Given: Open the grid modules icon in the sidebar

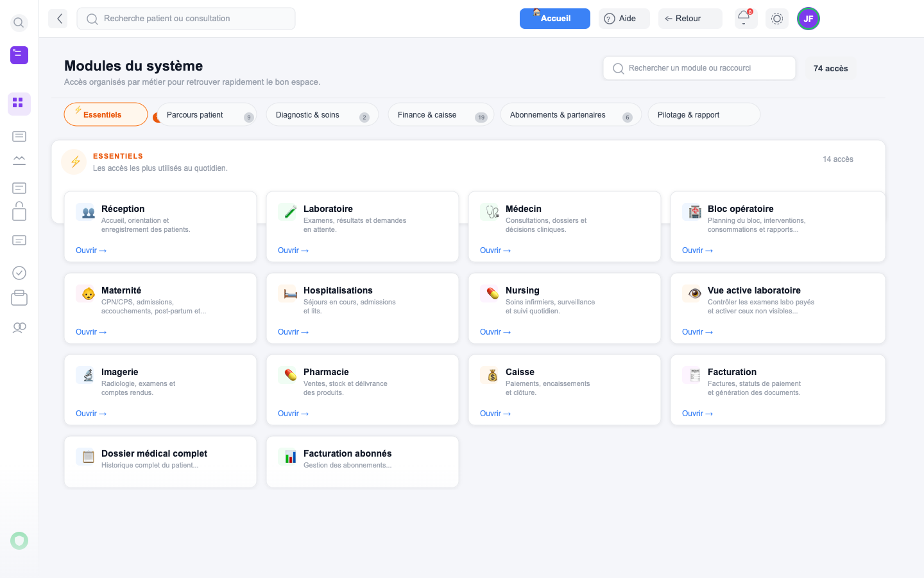Looking at the screenshot, I should (19, 103).
